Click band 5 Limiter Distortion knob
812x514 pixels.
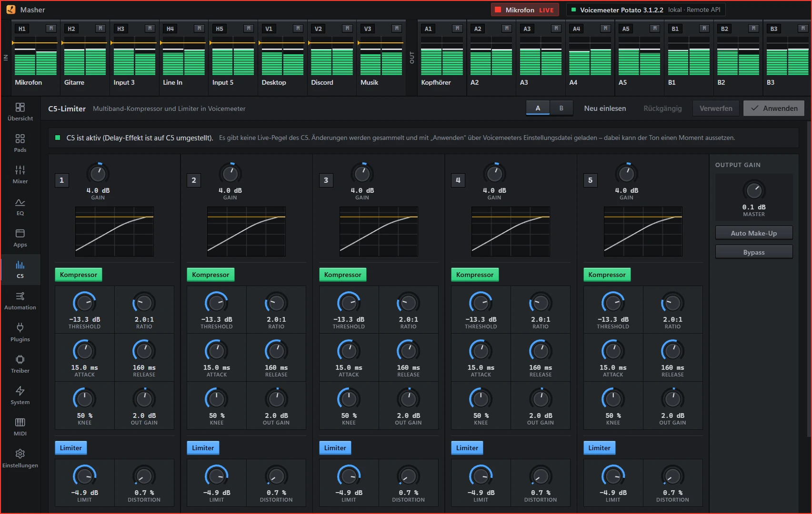click(672, 476)
